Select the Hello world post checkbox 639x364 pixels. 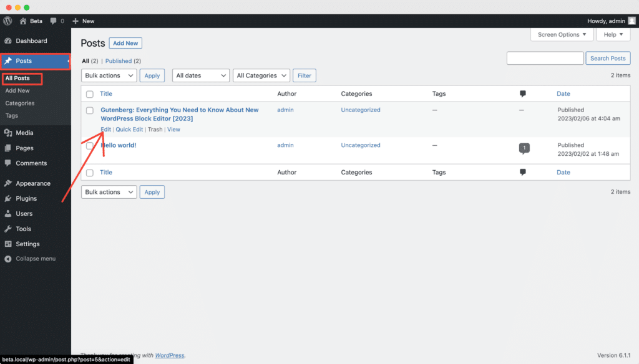(89, 145)
